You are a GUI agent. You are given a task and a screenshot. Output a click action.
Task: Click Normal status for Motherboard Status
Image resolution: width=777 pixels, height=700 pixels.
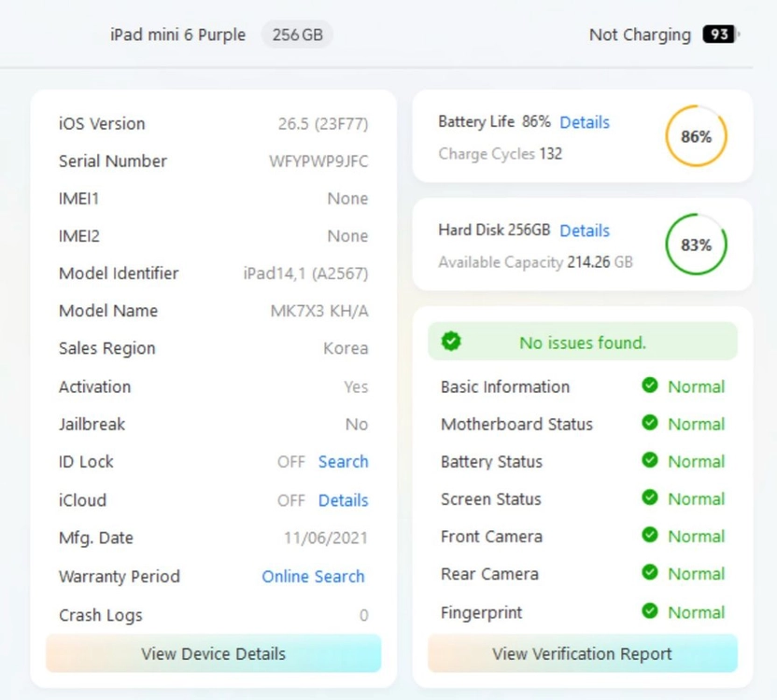point(697,424)
